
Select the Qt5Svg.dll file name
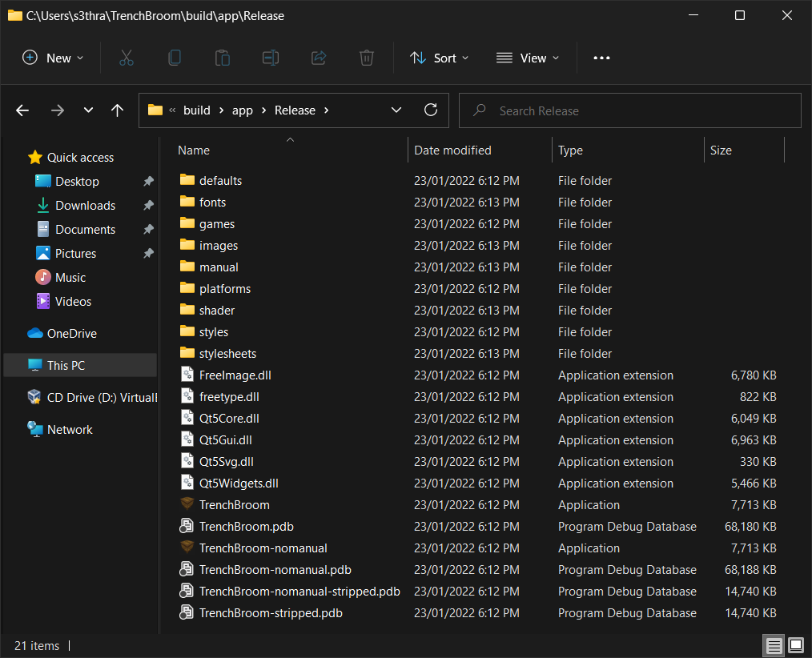227,462
